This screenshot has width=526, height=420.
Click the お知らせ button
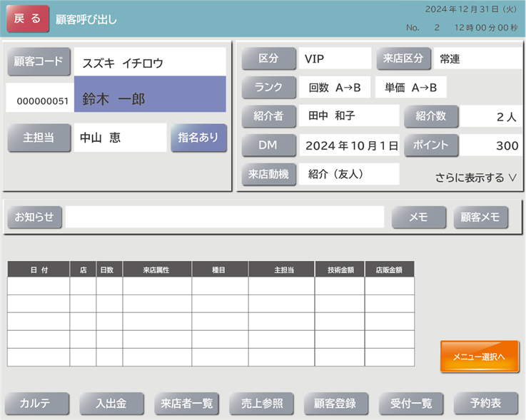pyautogui.click(x=34, y=217)
